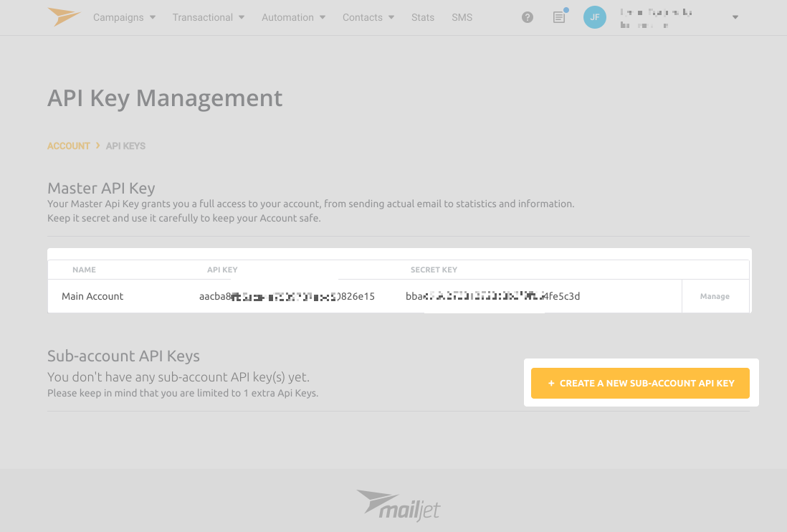The width and height of the screenshot is (787, 532).
Task: Open the ACCOUNT breadcrumb link
Action: pos(68,146)
